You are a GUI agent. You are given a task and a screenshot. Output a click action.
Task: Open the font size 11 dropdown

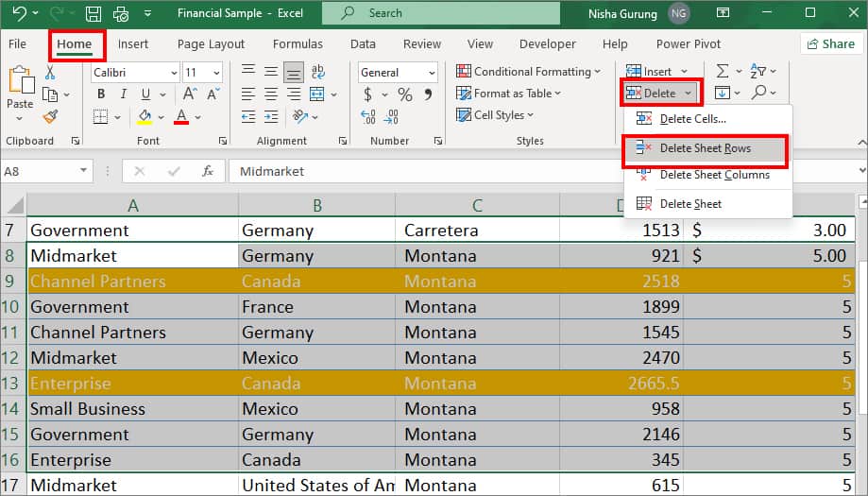point(216,73)
